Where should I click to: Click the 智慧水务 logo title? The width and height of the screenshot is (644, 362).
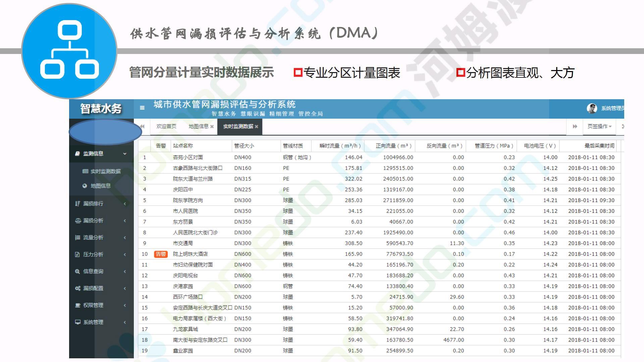(101, 109)
